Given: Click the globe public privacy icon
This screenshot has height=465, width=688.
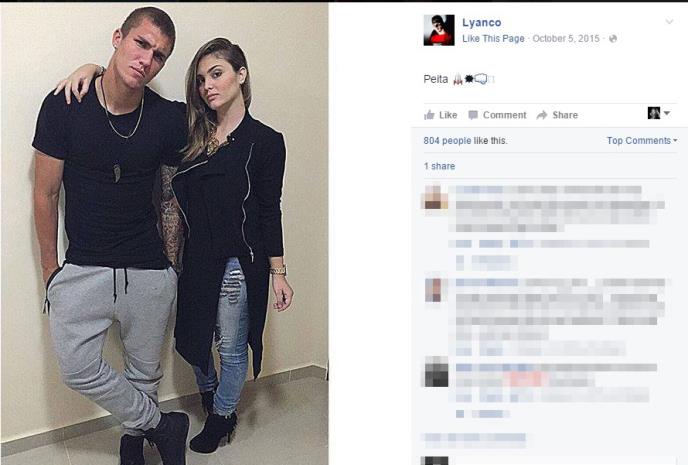Looking at the screenshot, I should click(613, 39).
